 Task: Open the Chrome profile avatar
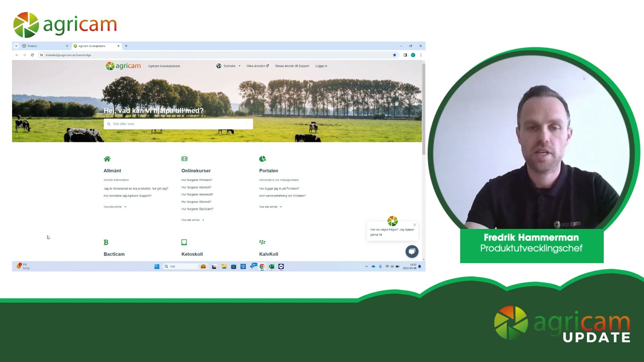[x=413, y=55]
